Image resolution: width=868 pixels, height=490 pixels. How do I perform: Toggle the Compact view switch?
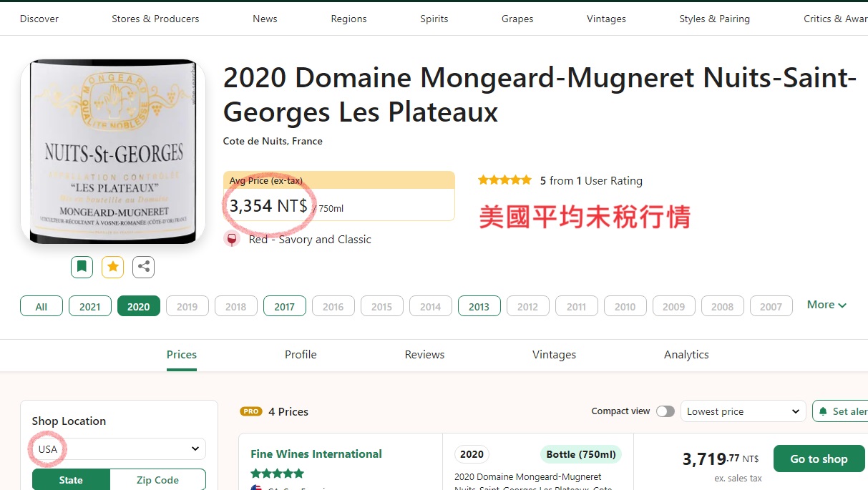pos(665,411)
